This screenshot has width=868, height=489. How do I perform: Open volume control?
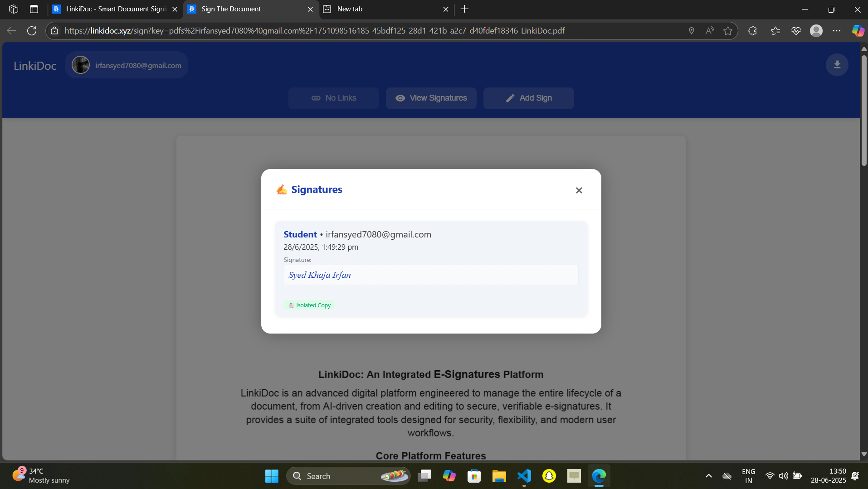783,476
